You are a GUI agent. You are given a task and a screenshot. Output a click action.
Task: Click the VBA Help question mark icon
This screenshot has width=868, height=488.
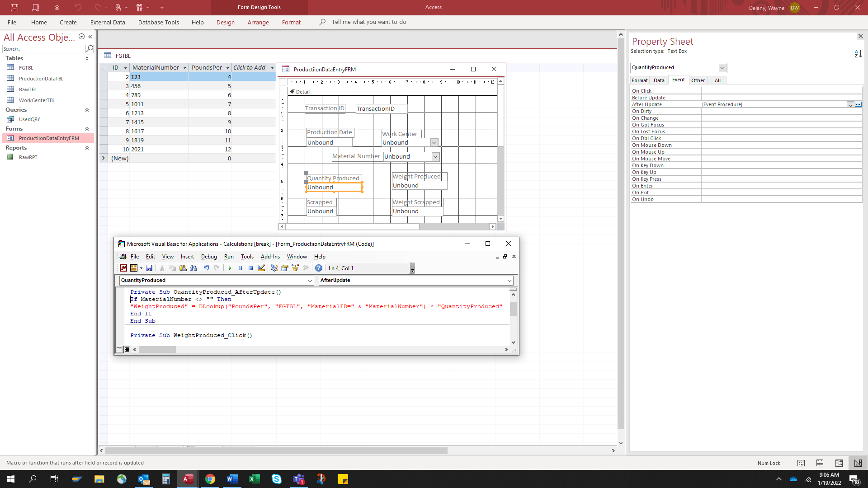point(319,268)
